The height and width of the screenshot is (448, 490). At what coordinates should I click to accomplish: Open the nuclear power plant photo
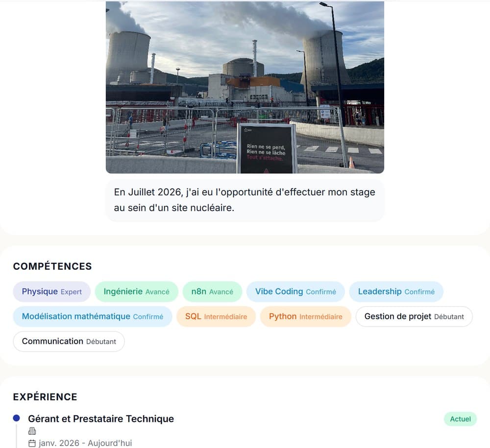click(x=245, y=87)
